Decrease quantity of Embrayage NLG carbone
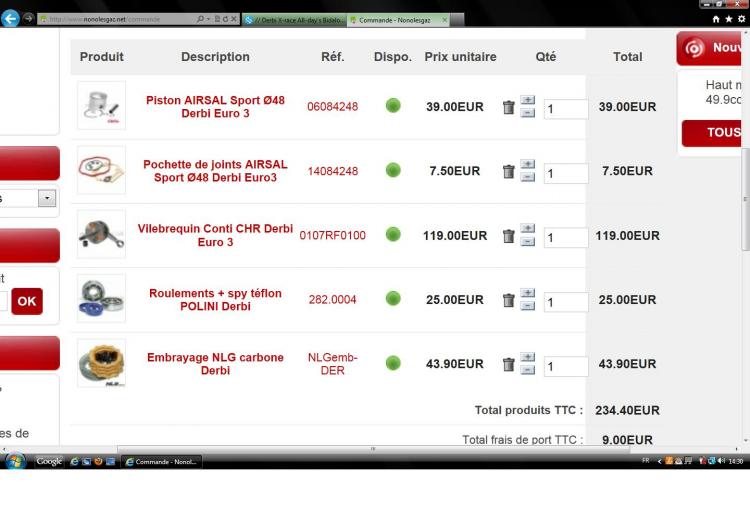 (x=528, y=370)
